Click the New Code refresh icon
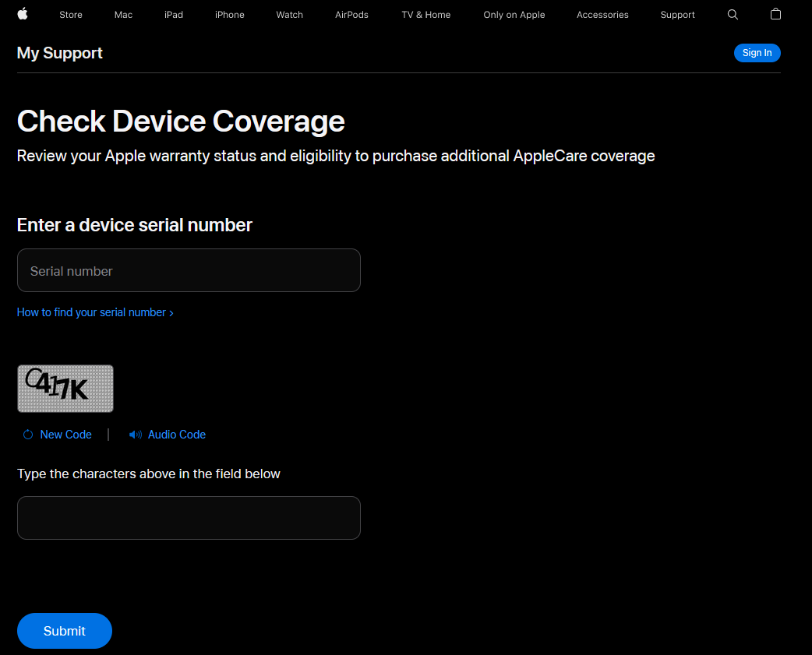812x655 pixels. pyautogui.click(x=28, y=435)
